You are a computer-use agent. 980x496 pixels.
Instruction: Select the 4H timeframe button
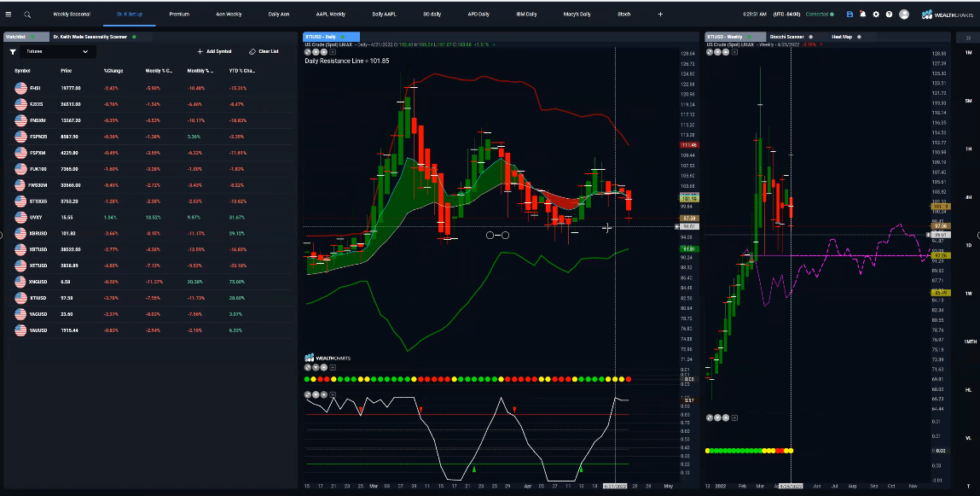(968, 197)
